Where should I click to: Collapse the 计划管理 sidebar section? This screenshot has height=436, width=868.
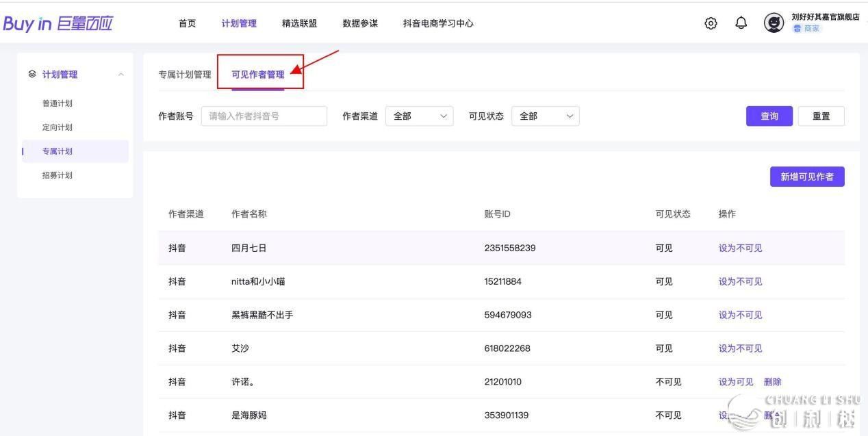[x=121, y=75]
